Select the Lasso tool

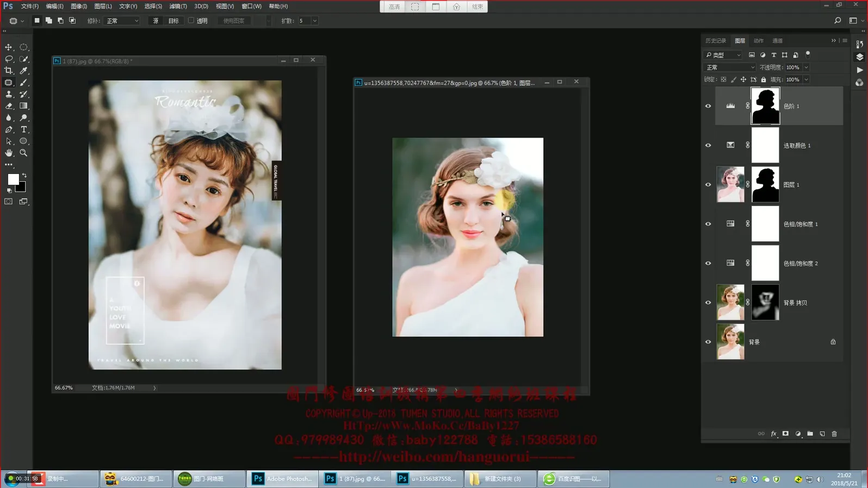tap(9, 59)
